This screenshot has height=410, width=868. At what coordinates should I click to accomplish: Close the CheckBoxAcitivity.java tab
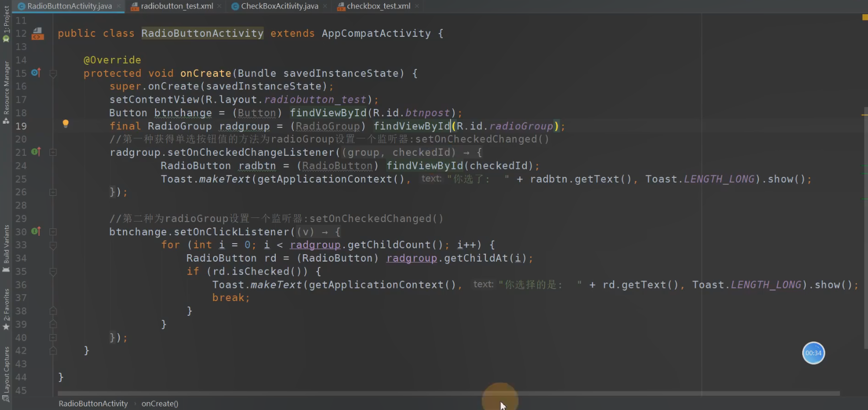click(x=325, y=6)
